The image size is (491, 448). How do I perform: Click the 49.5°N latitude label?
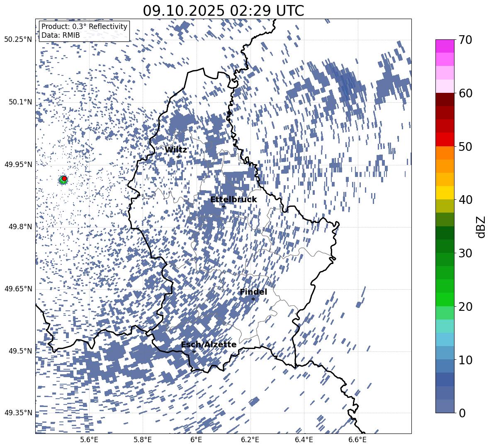(x=20, y=351)
